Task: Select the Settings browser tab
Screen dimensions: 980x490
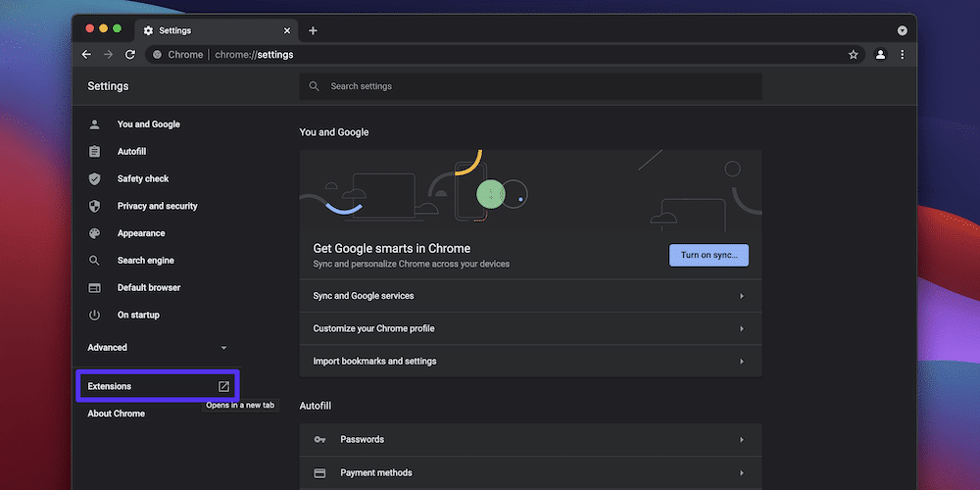Action: [217, 30]
